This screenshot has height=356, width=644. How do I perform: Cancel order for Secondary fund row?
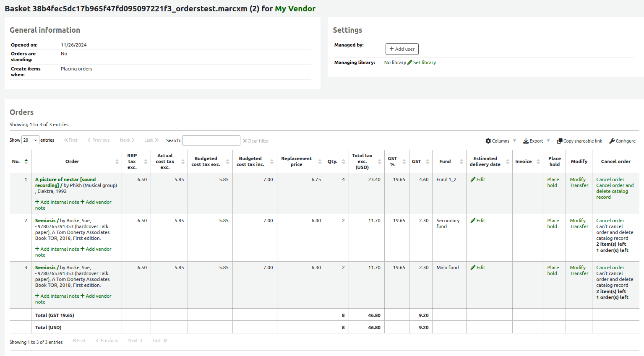click(610, 221)
